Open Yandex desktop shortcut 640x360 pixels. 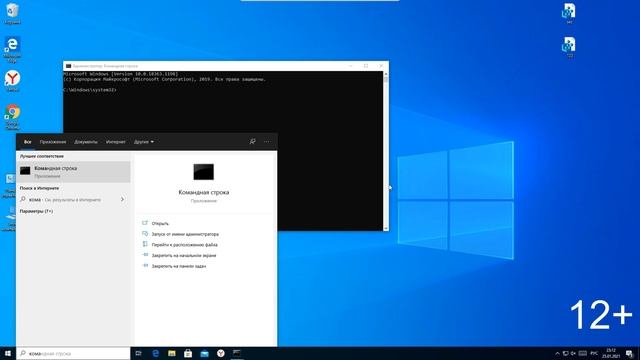[x=13, y=81]
